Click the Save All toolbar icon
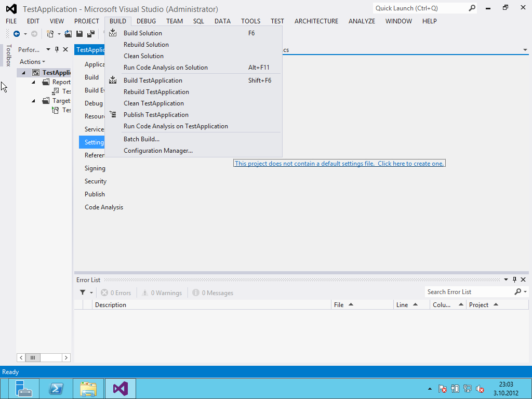The width and height of the screenshot is (532, 399). (90, 34)
